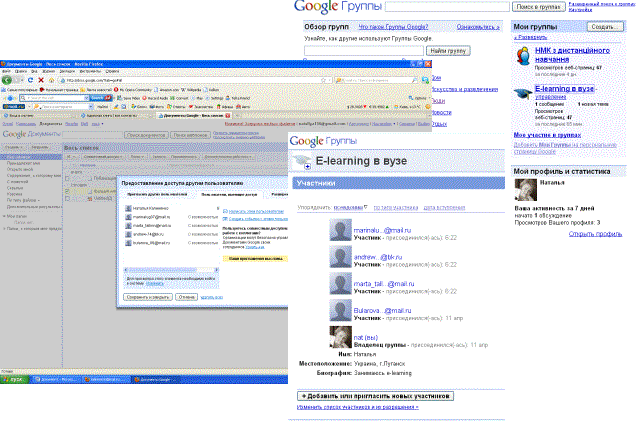The height and width of the screenshot is (421, 636).
Task: Click the red stop loading icon
Action: (x=41, y=80)
